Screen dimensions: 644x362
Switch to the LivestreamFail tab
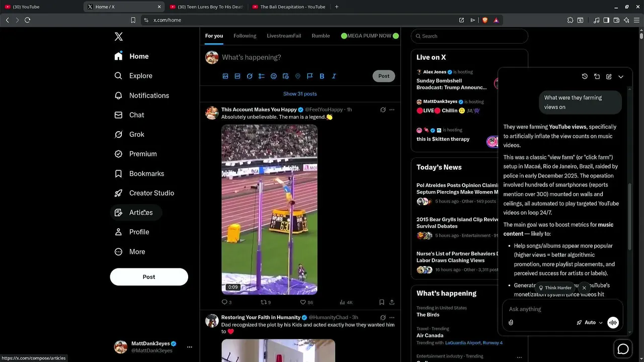(284, 36)
